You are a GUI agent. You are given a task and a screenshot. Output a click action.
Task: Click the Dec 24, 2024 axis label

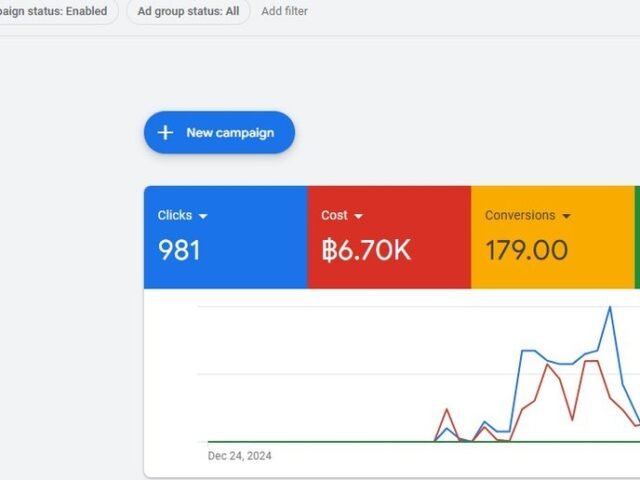click(239, 456)
